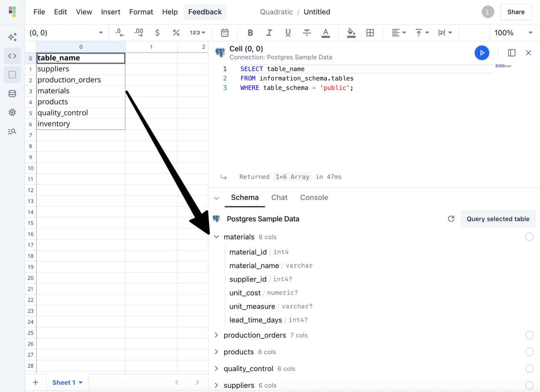Screen dimensions: 540x392
Task: Select the code editor tool in sidebar
Action: [12, 56]
